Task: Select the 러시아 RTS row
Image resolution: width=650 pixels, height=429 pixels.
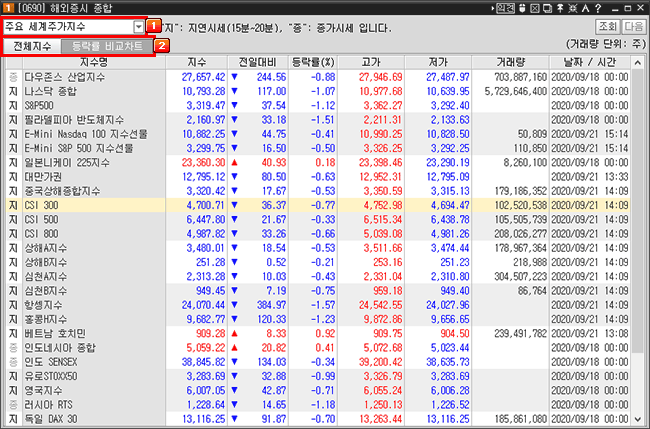Action: (318, 405)
